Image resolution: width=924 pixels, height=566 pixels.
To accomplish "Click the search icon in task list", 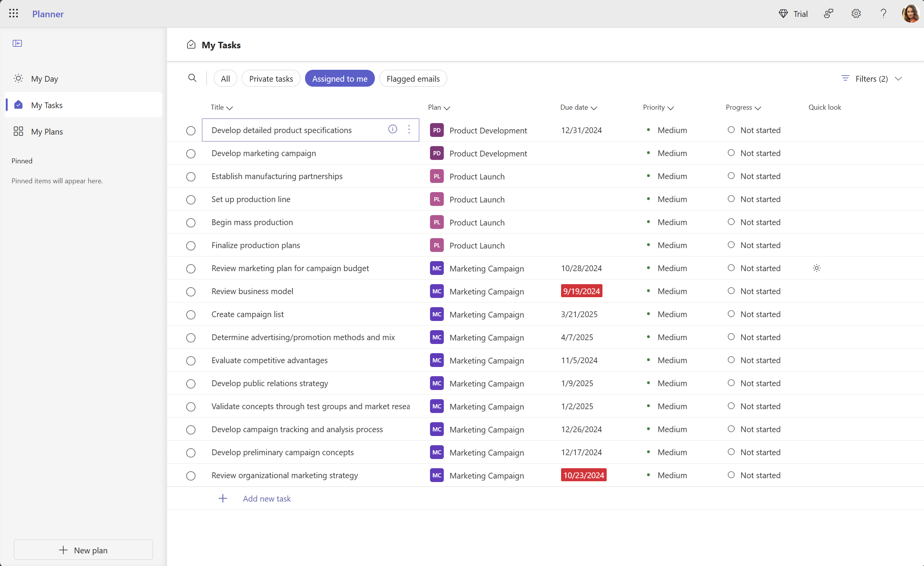I will [x=192, y=79].
